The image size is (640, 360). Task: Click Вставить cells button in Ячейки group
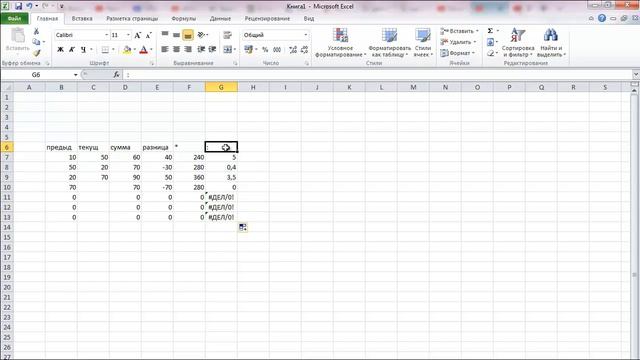point(459,31)
